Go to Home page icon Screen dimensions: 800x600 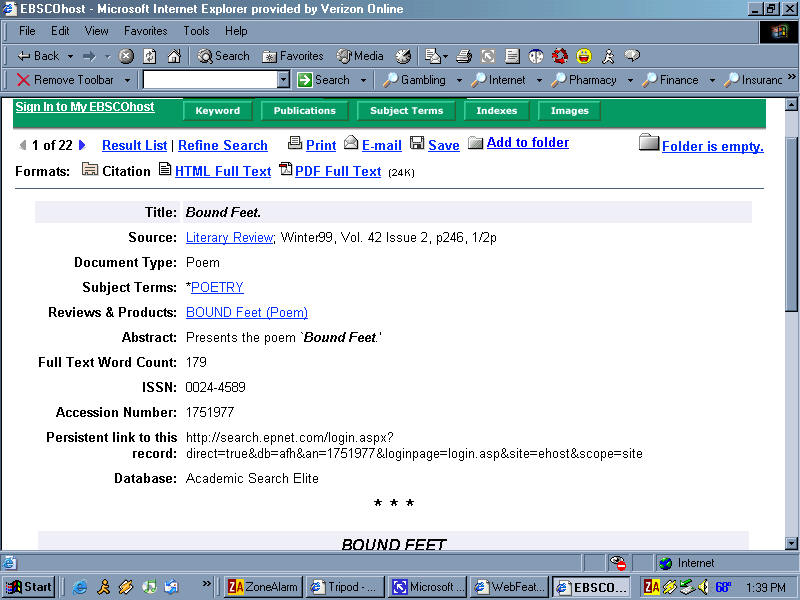point(174,56)
